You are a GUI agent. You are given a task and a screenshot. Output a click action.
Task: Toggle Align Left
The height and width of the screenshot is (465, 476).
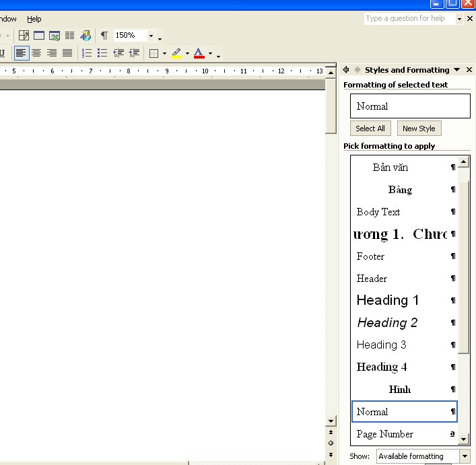click(22, 53)
